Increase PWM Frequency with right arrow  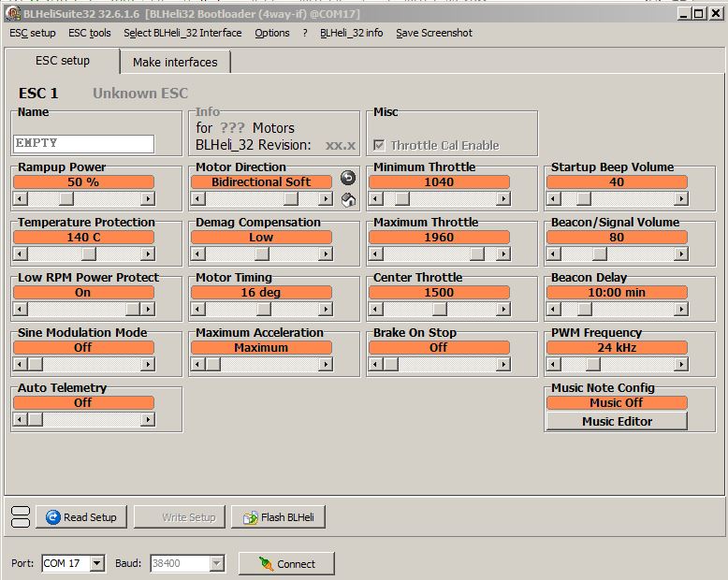681,364
